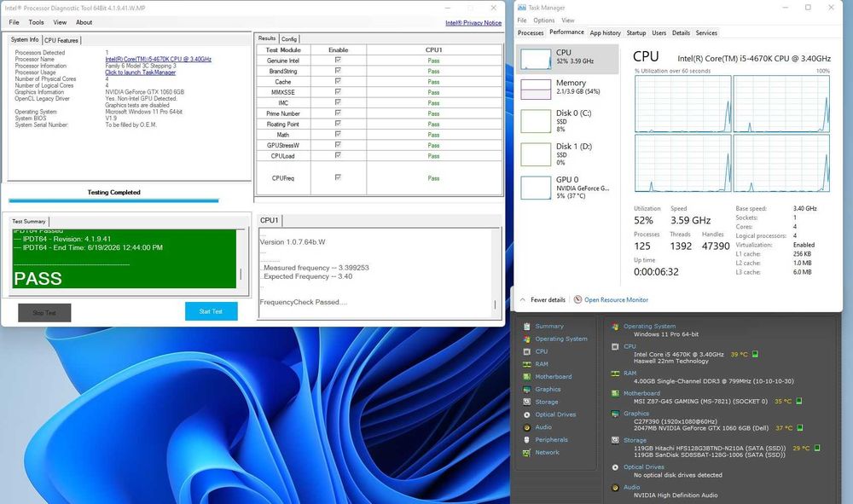This screenshot has width=853, height=504.
Task: Select Optical Drives in Speccy sidebar
Action: click(x=555, y=414)
